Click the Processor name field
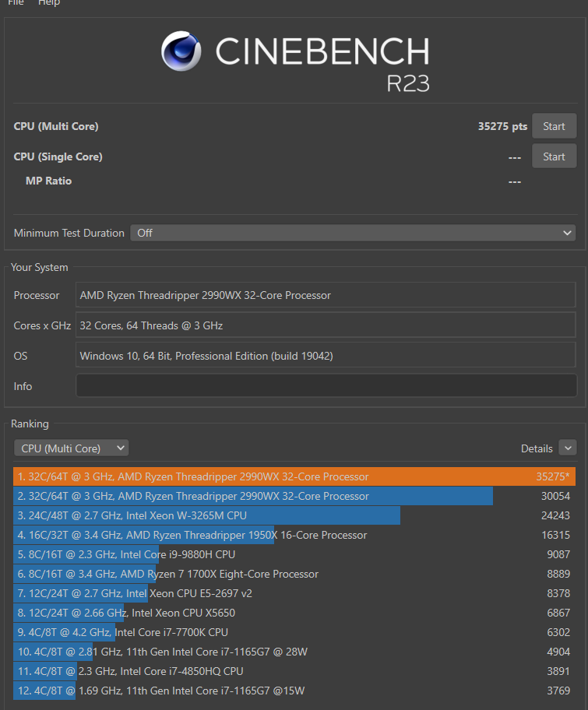 pos(326,295)
